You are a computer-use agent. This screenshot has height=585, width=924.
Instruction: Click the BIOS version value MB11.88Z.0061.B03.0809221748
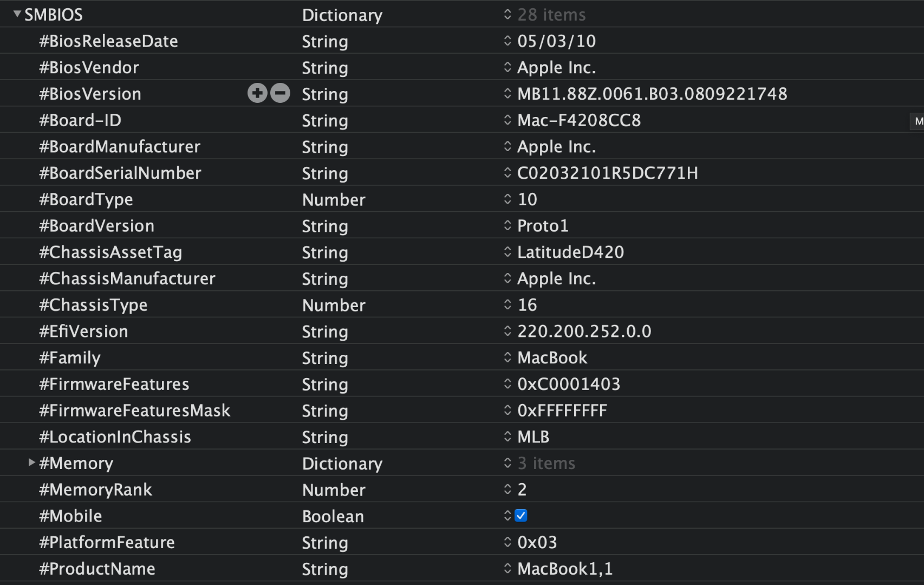point(652,94)
